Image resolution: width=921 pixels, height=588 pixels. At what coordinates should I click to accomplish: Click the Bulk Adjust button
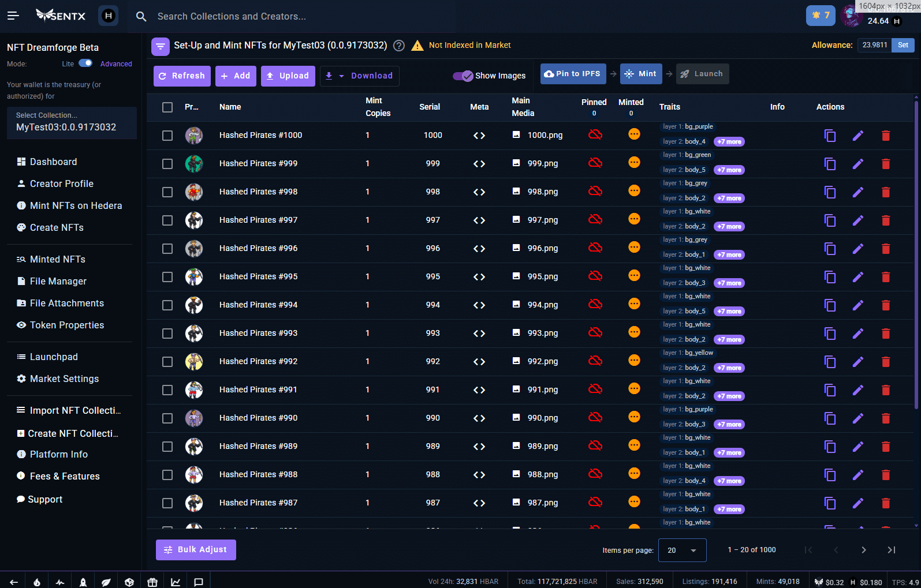pos(196,550)
